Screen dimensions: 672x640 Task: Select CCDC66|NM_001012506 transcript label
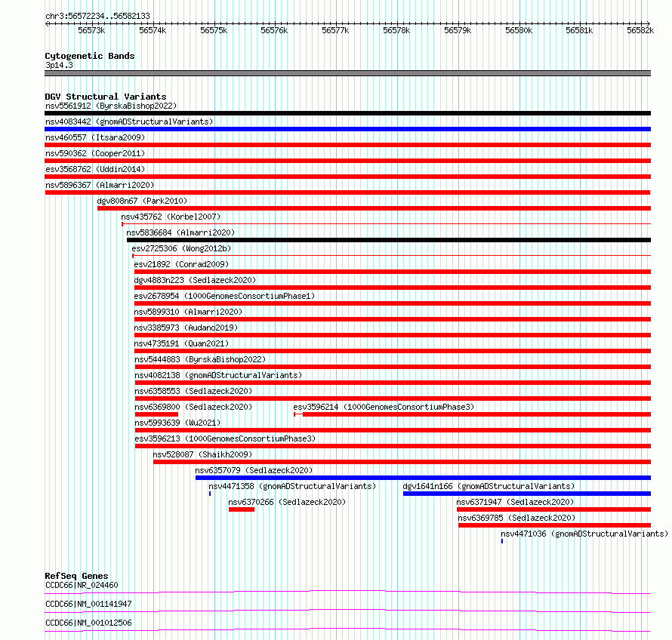(x=88, y=623)
